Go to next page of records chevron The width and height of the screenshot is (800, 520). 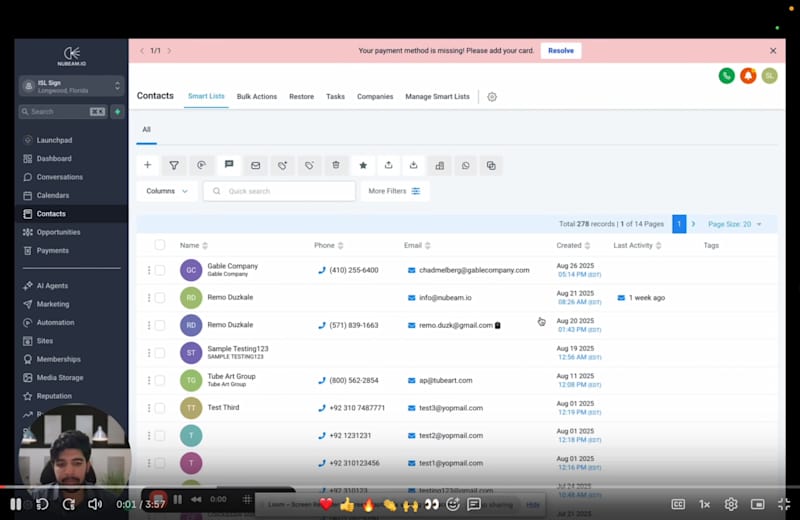click(x=693, y=224)
